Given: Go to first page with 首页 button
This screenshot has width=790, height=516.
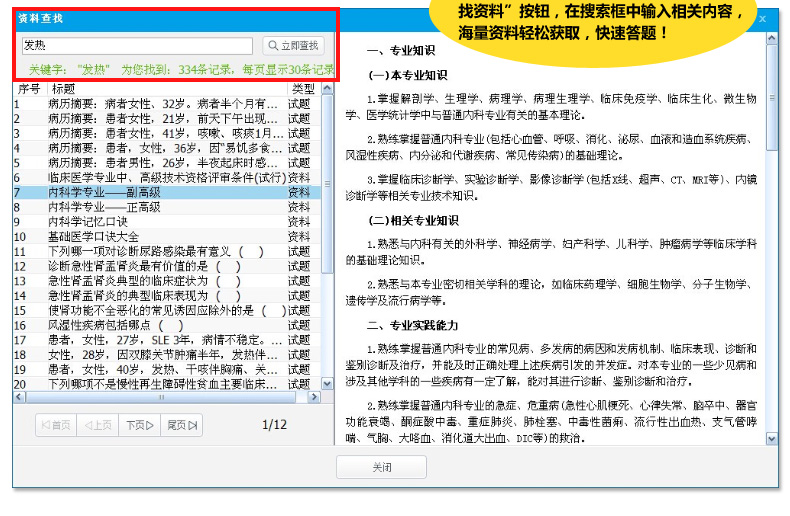Looking at the screenshot, I should (x=55, y=425).
